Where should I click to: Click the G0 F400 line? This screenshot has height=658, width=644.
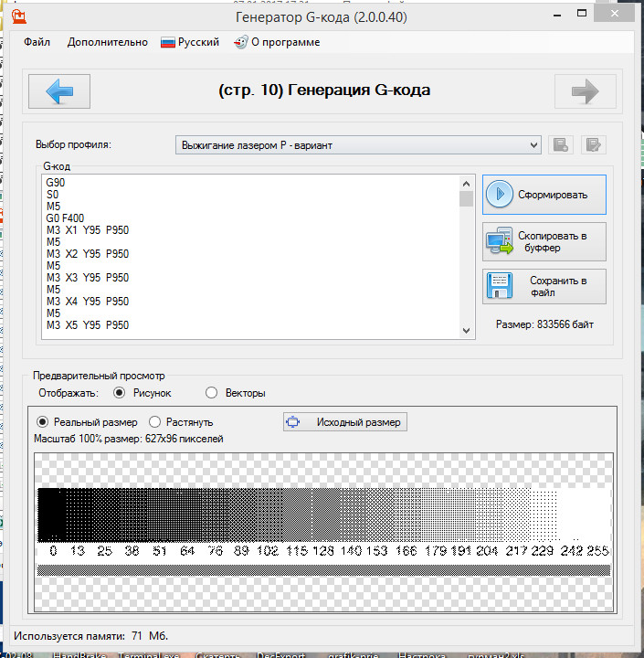(65, 218)
